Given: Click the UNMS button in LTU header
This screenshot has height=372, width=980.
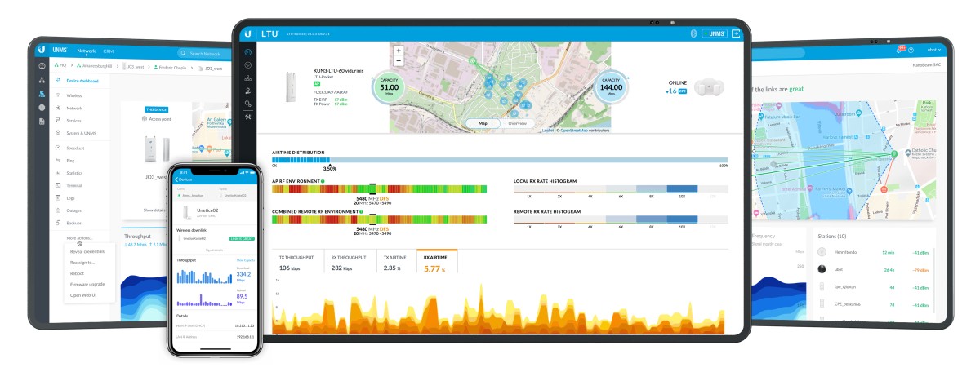Looking at the screenshot, I should [713, 34].
